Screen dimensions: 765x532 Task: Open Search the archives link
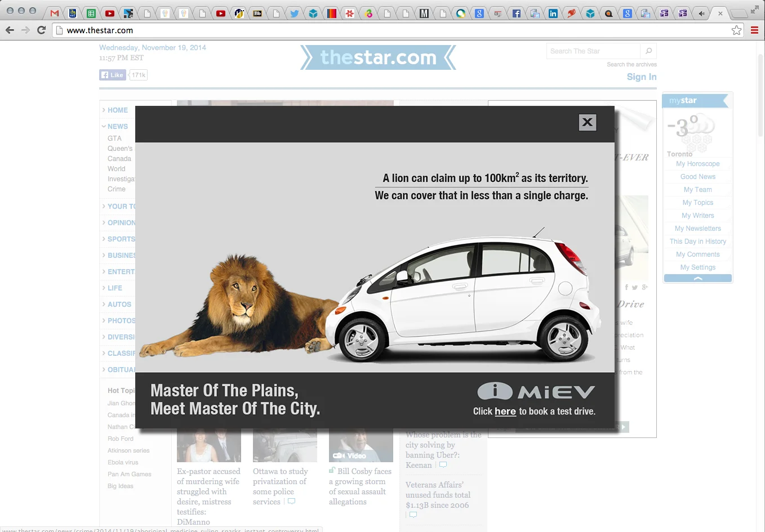click(631, 65)
